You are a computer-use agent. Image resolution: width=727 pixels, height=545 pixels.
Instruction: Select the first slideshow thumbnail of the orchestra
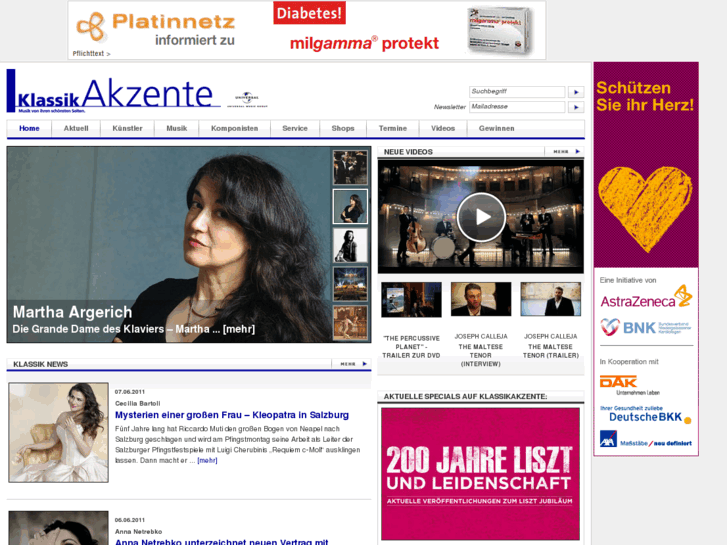tap(350, 167)
